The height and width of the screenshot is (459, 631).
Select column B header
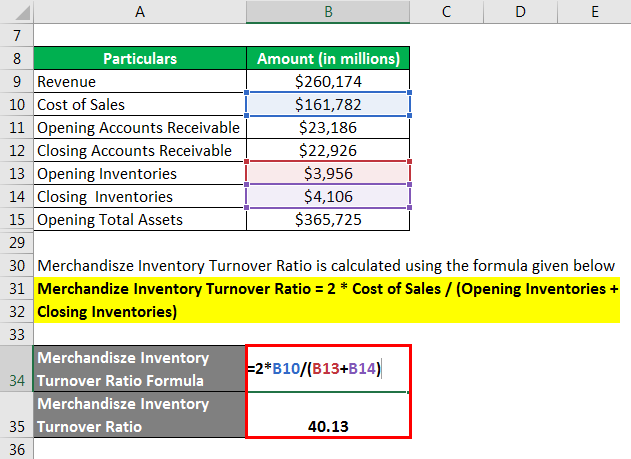click(328, 12)
